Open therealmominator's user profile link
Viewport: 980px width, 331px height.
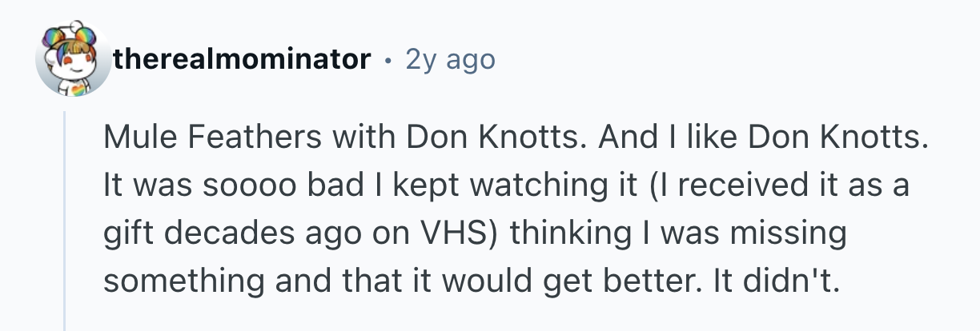[x=242, y=59]
